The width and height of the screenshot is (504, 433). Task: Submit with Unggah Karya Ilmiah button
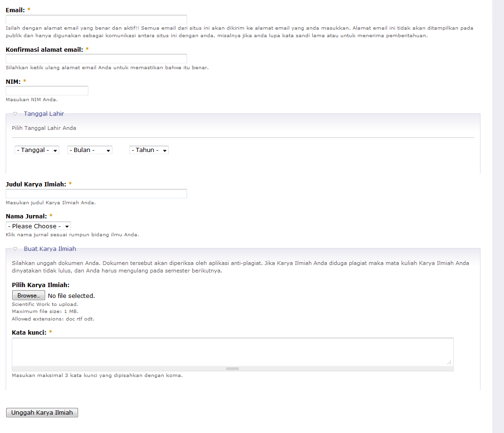pyautogui.click(x=42, y=413)
